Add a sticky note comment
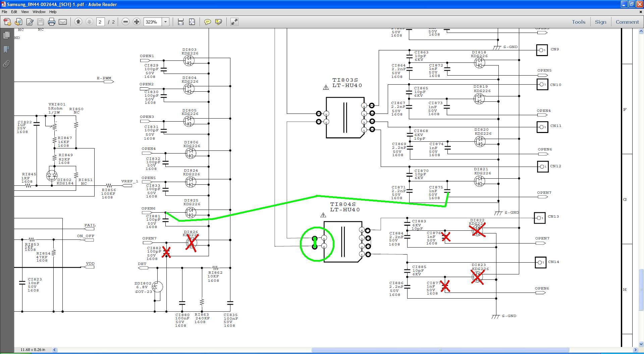 coord(207,22)
